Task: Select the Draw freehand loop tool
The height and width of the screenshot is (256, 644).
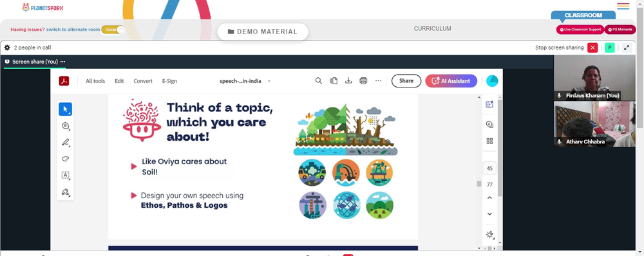Action: pos(65,159)
